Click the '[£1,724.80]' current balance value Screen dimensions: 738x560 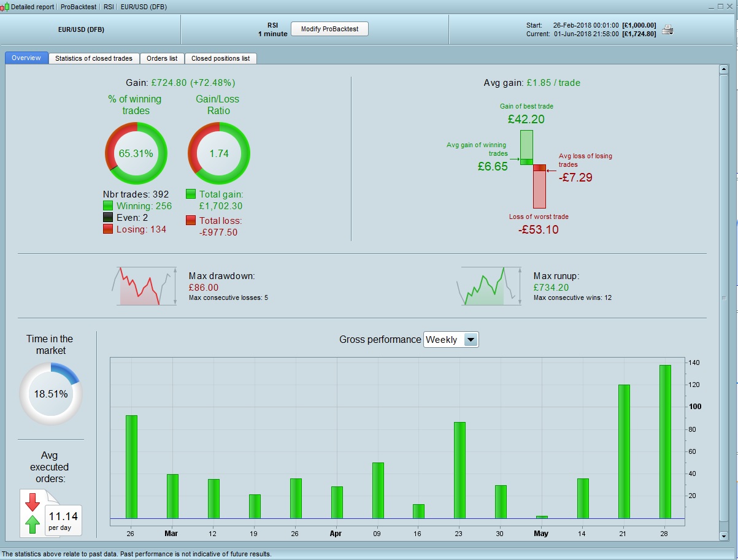639,34
